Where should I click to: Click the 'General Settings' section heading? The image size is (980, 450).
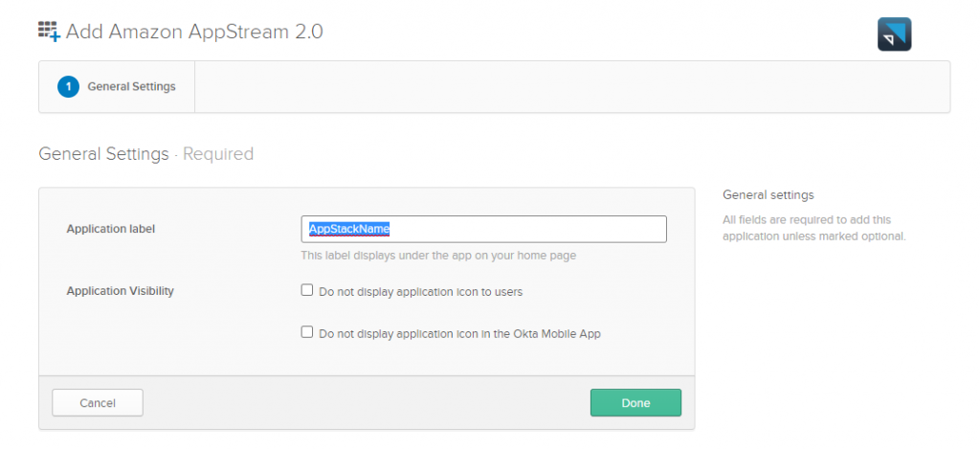(x=103, y=154)
